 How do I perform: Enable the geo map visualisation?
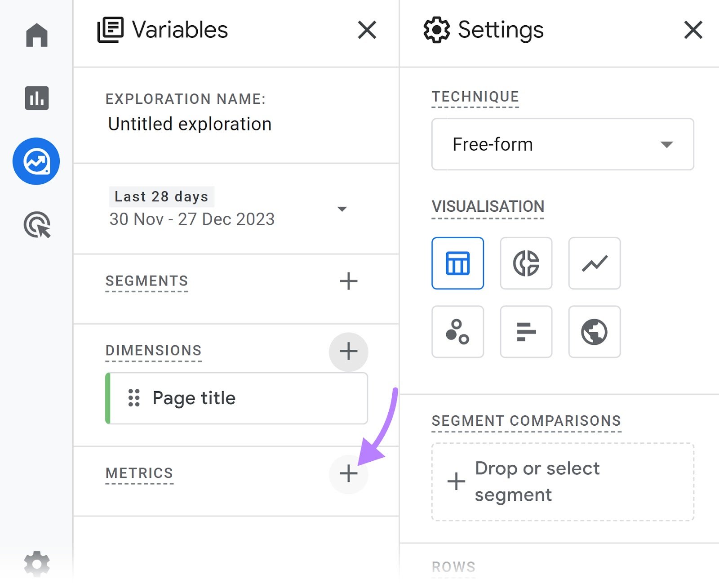click(x=594, y=332)
